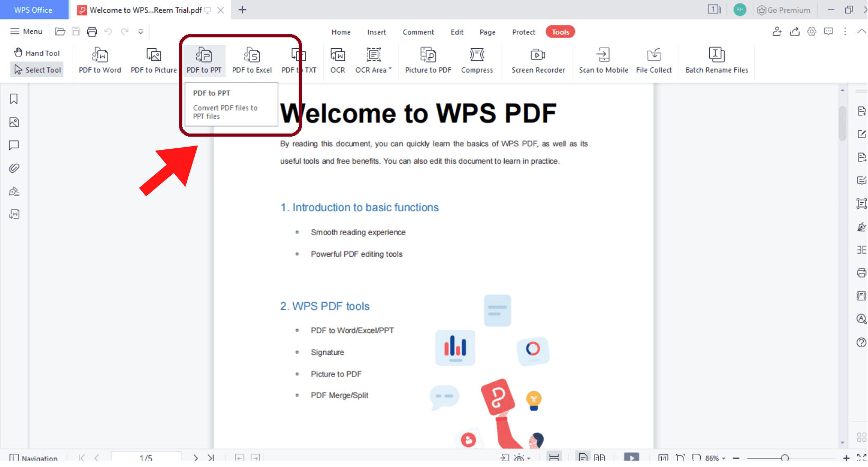Choose the Picture to PDF tool
This screenshot has height=467, width=868.
[428, 60]
